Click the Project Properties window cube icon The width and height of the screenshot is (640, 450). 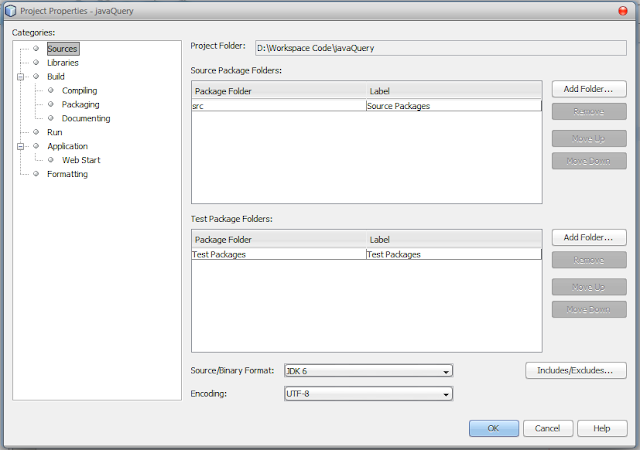click(x=10, y=11)
